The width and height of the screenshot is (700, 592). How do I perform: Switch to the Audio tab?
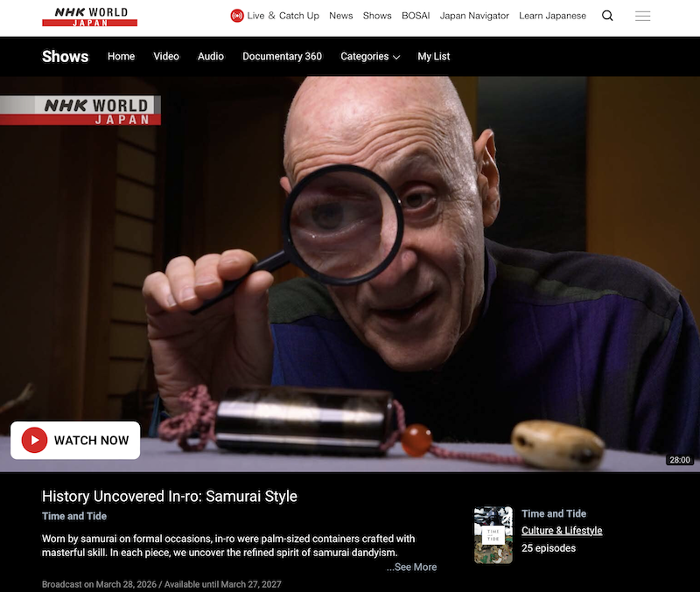(211, 57)
